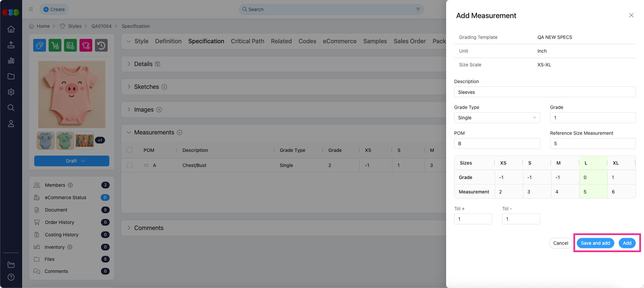Click the Home icon in left sidebar
The image size is (644, 288).
11,29
